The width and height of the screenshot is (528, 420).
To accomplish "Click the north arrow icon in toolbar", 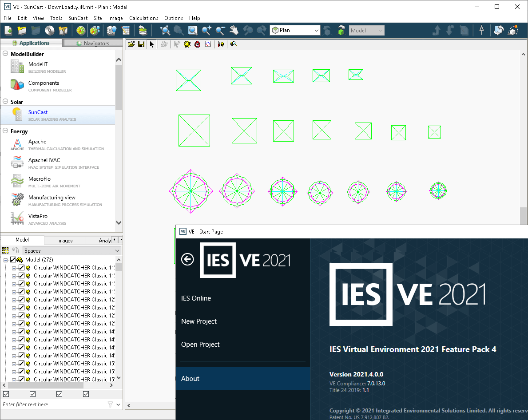I will 481,31.
